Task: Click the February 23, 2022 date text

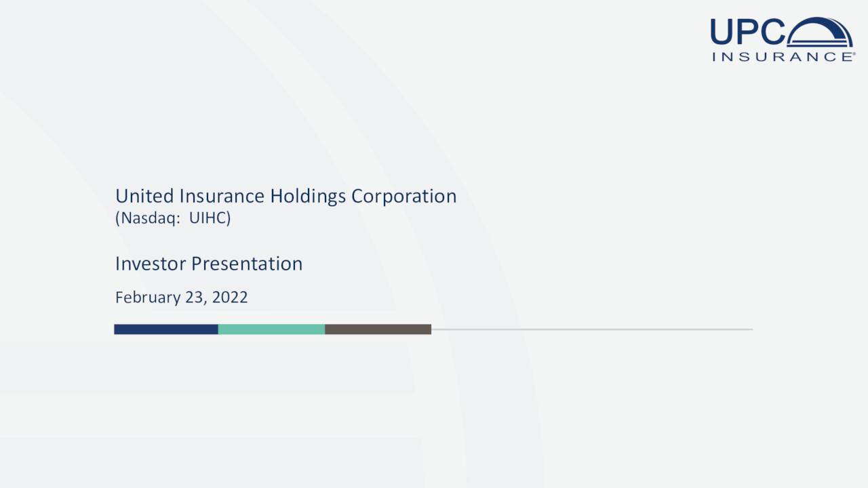Action: pos(181,297)
